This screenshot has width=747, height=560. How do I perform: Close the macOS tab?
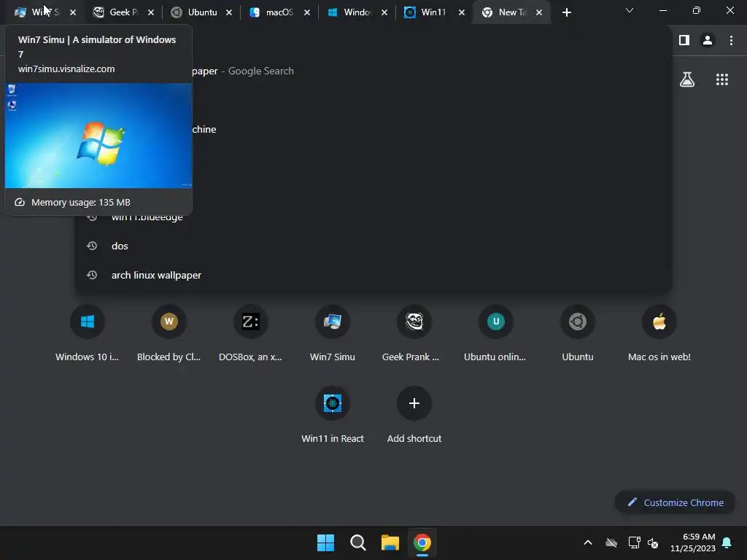pyautogui.click(x=307, y=13)
